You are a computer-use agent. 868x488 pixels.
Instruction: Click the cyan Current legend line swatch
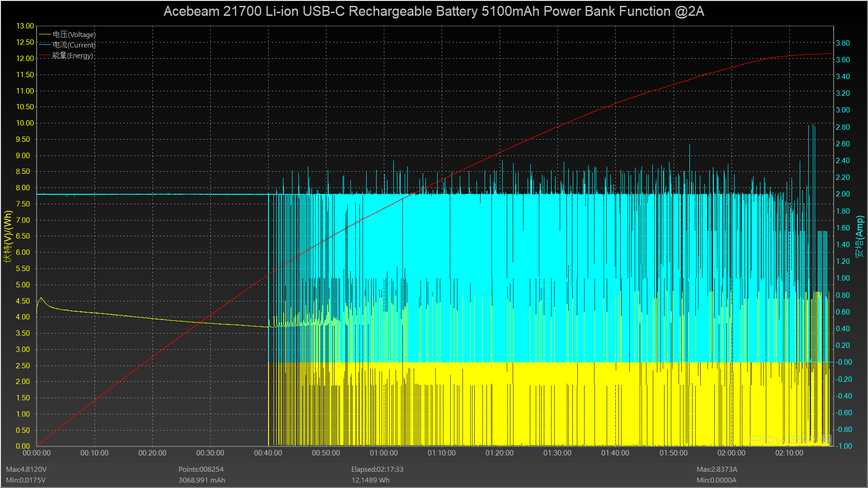pos(45,45)
